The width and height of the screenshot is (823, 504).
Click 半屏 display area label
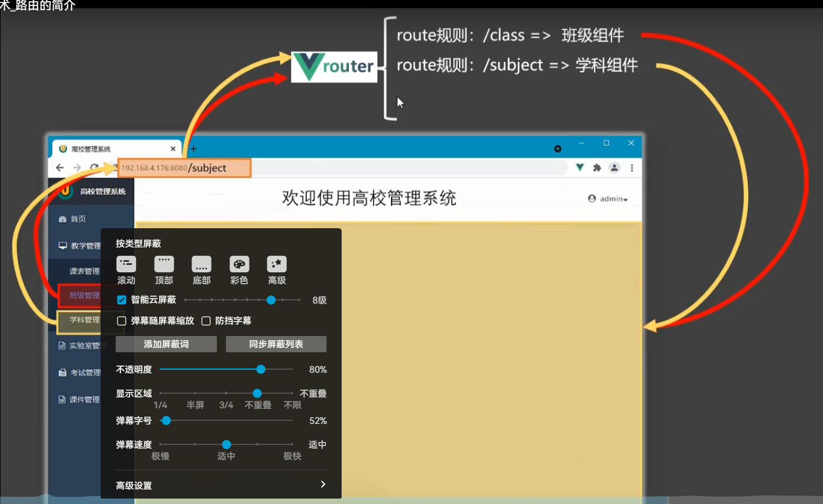point(195,405)
